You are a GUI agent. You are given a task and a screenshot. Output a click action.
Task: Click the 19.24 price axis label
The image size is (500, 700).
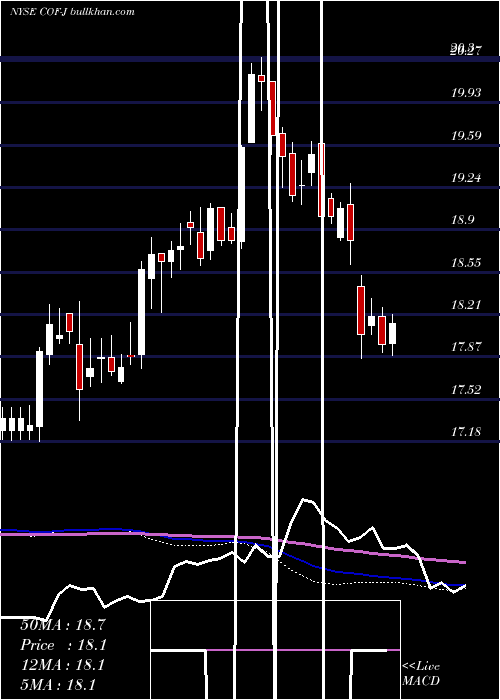pos(466,178)
